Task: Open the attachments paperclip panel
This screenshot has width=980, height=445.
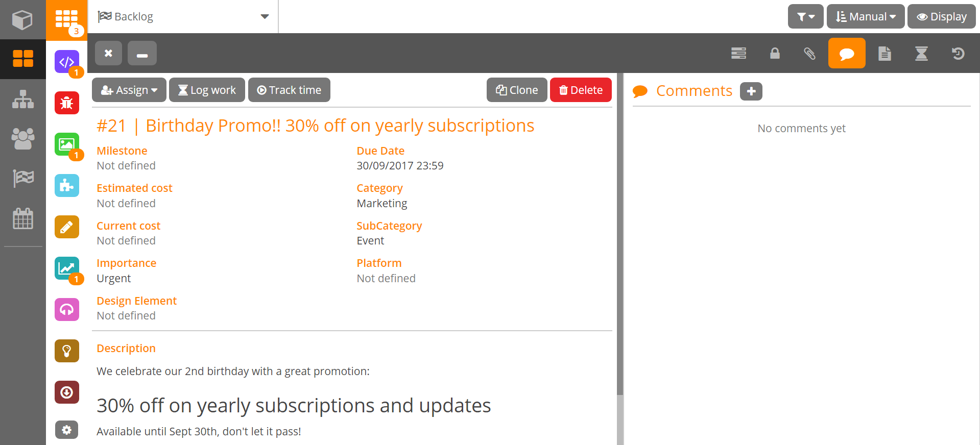Action: [809, 54]
